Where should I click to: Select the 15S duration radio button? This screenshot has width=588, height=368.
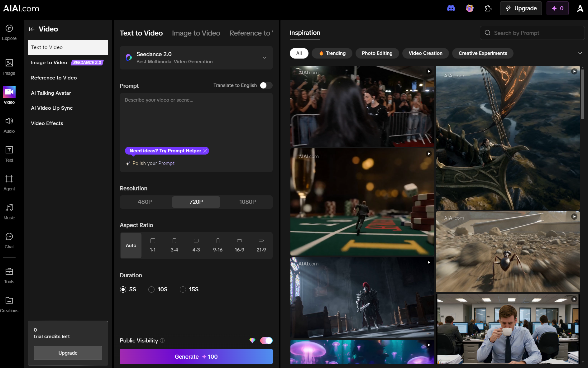click(183, 289)
